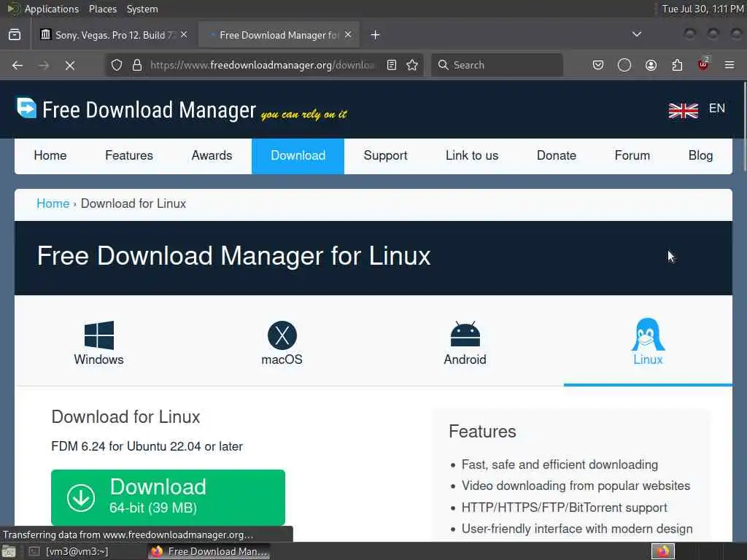Select the macOS platform icon
Viewport: 747px width, 560px height.
tap(282, 335)
